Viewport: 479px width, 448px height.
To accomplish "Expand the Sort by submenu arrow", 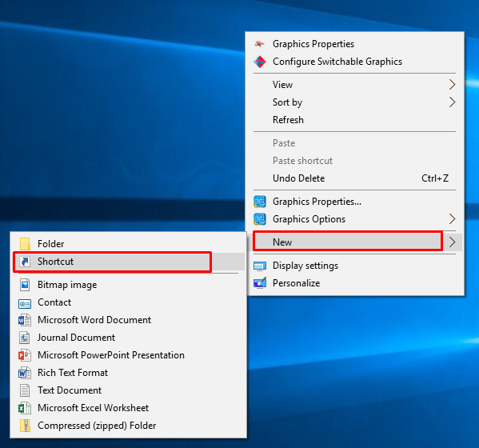I will 452,102.
